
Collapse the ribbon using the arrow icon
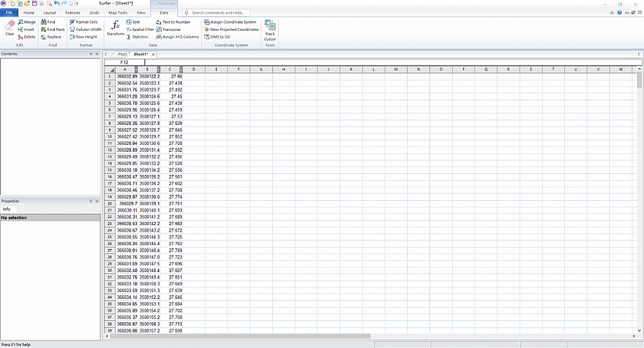(x=611, y=12)
